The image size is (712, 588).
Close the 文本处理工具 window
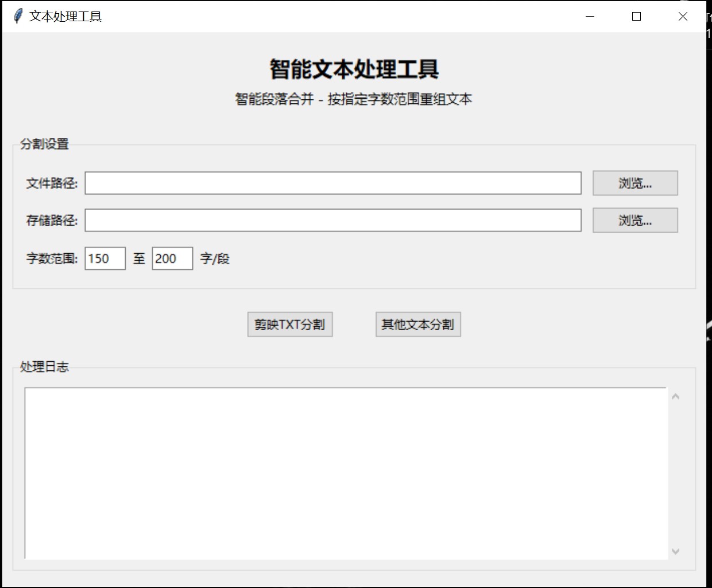tap(683, 16)
